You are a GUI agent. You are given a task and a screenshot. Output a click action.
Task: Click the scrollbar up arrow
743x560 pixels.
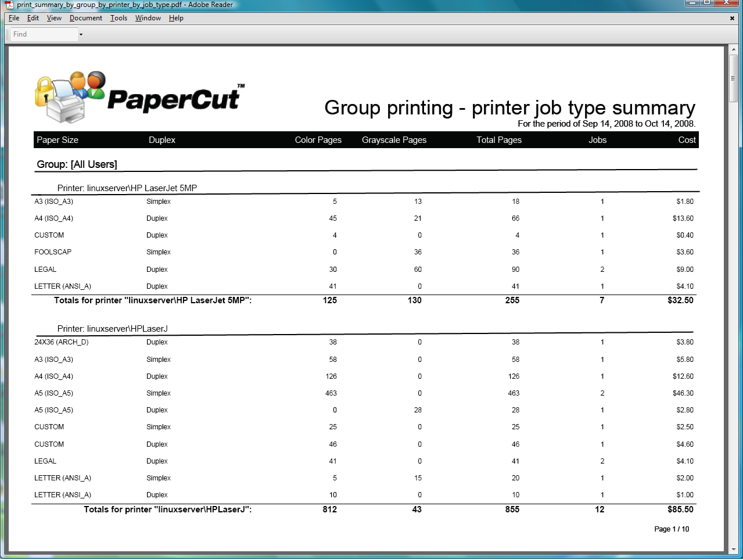(x=734, y=51)
